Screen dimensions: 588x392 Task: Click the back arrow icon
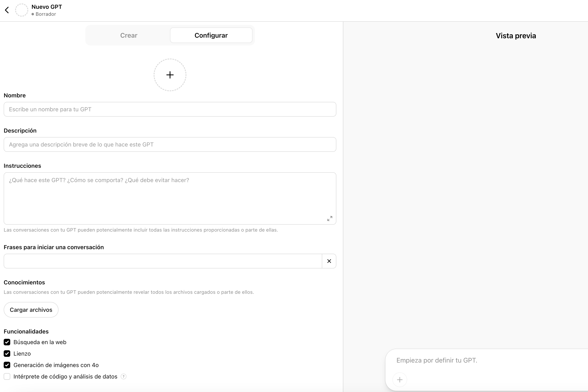pyautogui.click(x=7, y=10)
